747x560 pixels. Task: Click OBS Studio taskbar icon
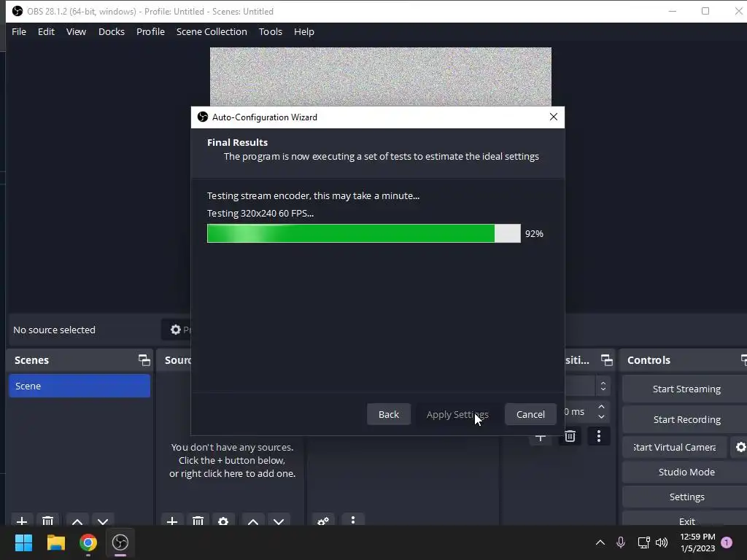pos(120,542)
